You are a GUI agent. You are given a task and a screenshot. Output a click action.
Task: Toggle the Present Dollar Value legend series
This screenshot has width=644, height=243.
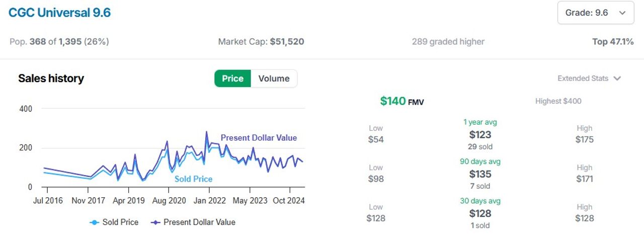tap(193, 222)
